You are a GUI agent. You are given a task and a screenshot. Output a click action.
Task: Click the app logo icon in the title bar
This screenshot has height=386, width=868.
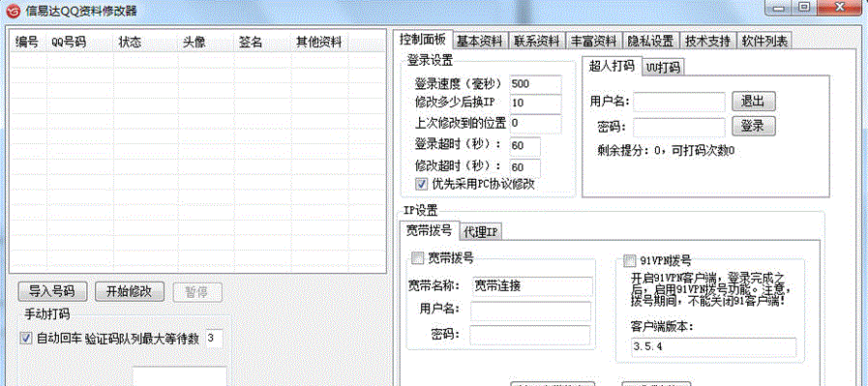(x=14, y=10)
